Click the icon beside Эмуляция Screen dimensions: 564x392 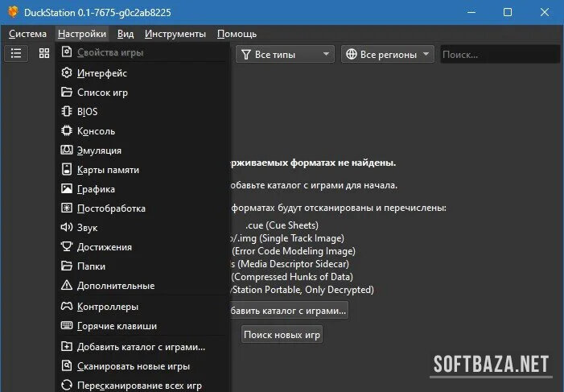pos(67,150)
